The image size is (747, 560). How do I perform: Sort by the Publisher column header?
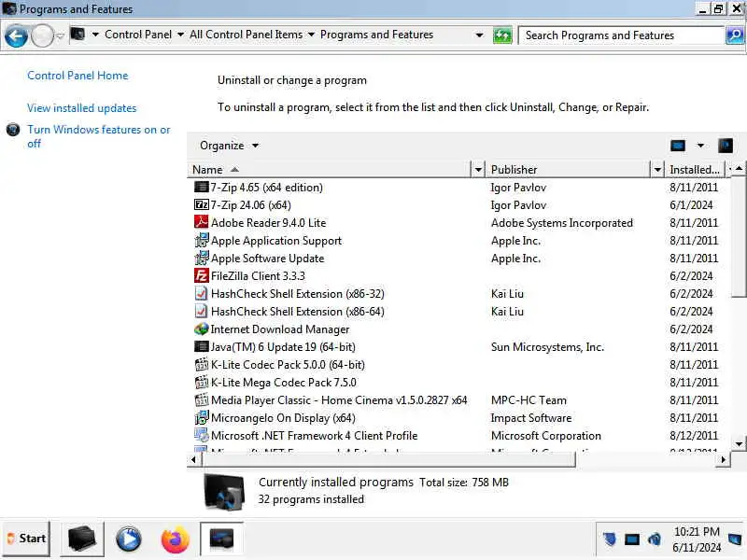(569, 170)
